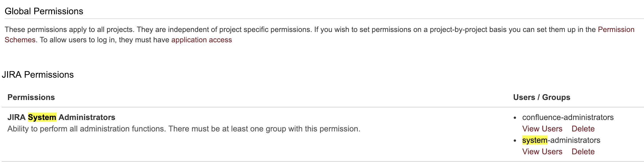Click the highlighted word System in permission title
Viewport: 644px width, 164px height.
(42, 117)
